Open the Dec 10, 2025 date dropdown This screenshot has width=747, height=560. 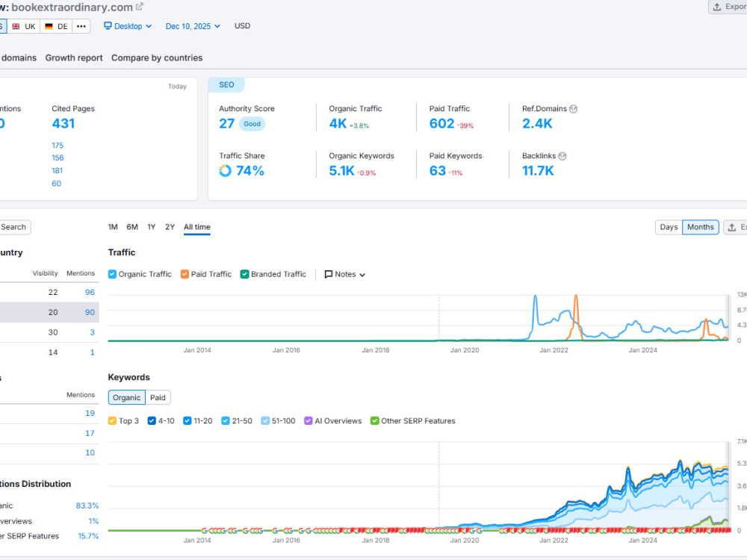(x=193, y=26)
